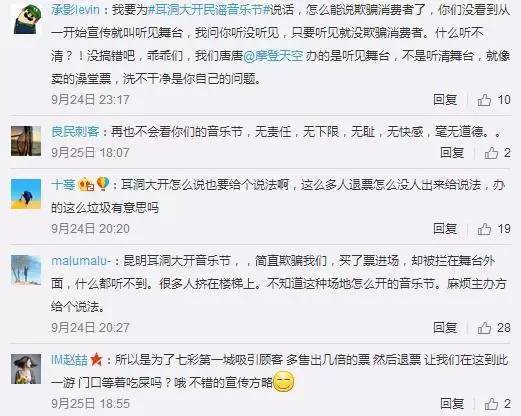The image size is (521, 416).
Task: Reply to 十李's comment
Action: pyautogui.click(x=445, y=229)
